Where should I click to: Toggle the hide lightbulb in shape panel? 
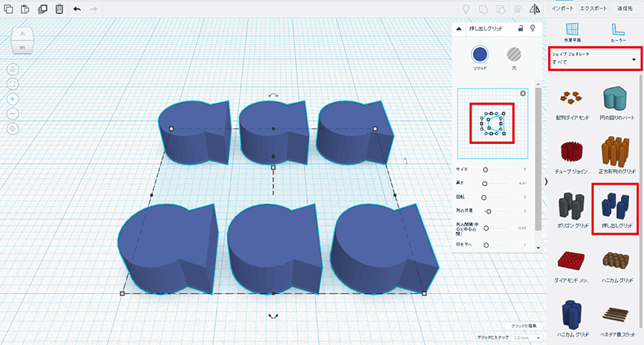[x=532, y=29]
